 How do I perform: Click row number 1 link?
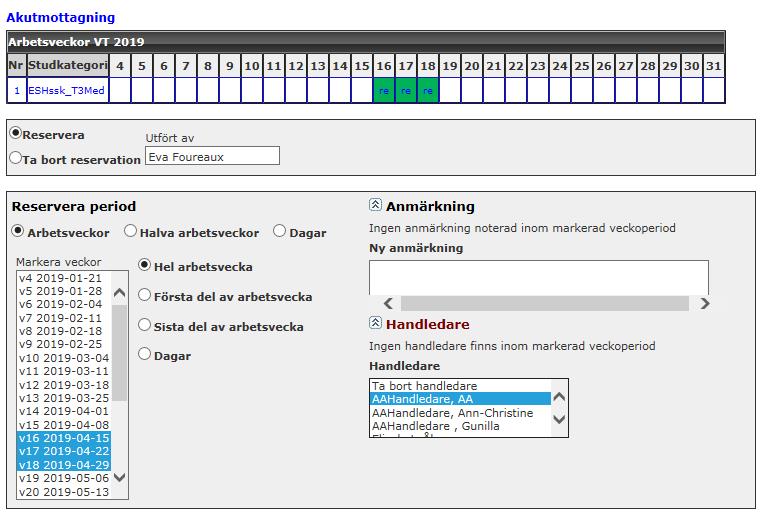tap(17, 90)
